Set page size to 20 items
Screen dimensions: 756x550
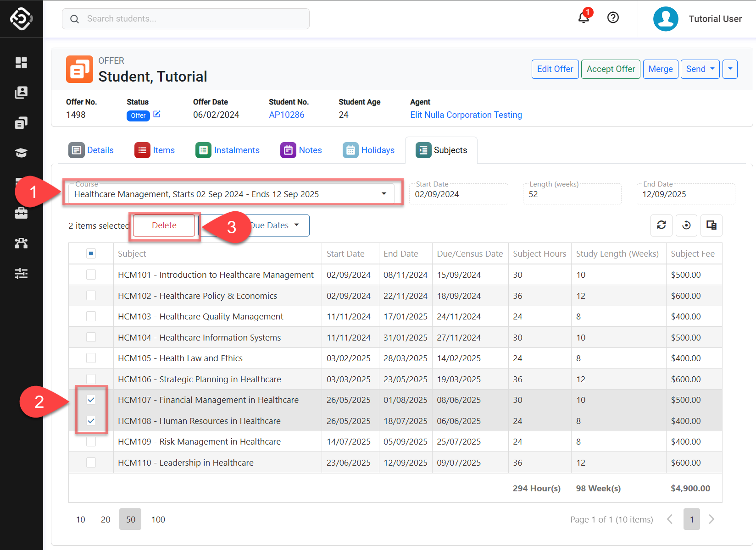[106, 519]
